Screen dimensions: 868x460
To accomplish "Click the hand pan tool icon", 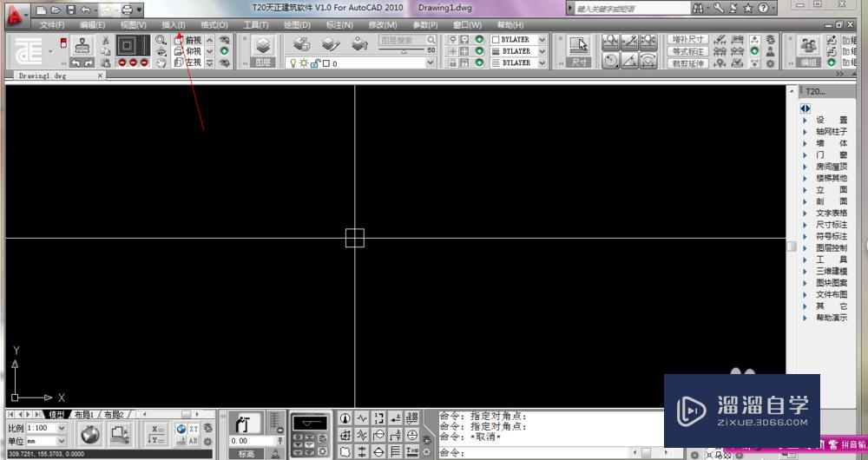I will (161, 63).
